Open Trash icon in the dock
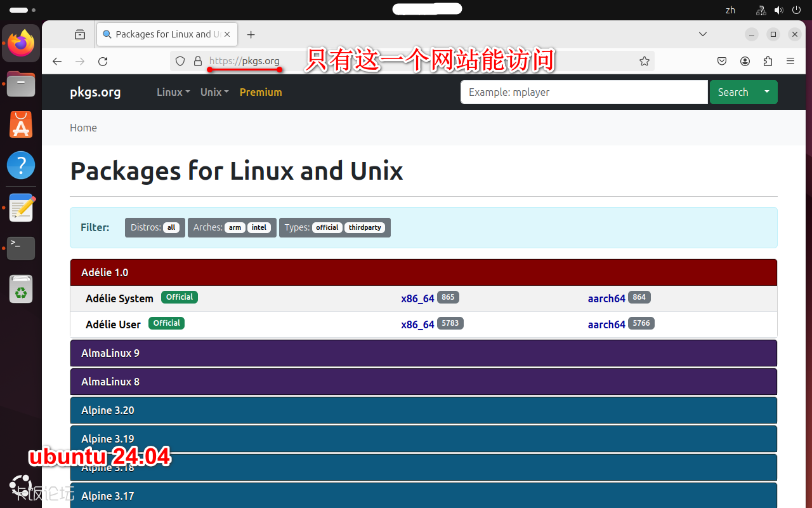The height and width of the screenshot is (508, 812). click(21, 290)
